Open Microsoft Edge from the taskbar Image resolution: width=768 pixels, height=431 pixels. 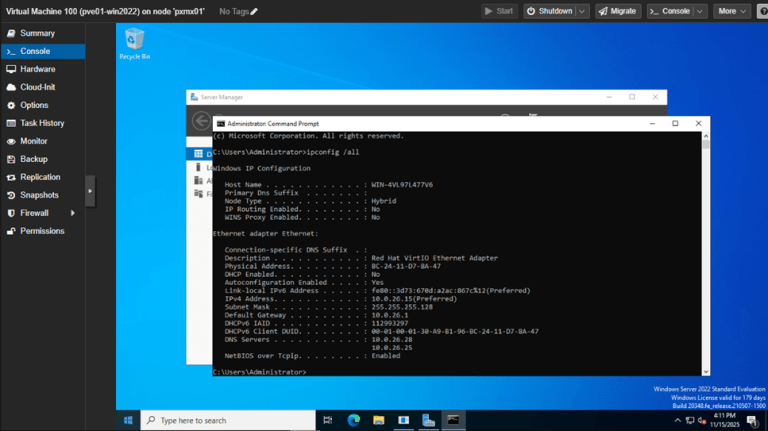[353, 420]
